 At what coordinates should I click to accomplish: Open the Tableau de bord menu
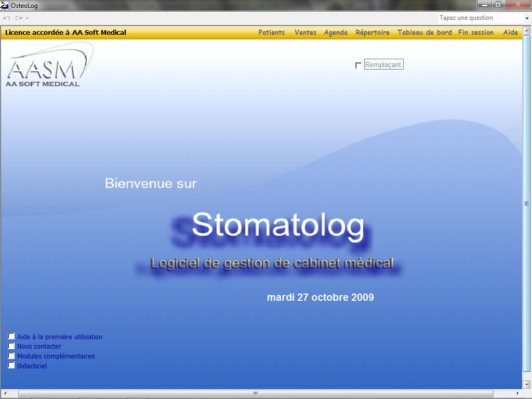[424, 32]
